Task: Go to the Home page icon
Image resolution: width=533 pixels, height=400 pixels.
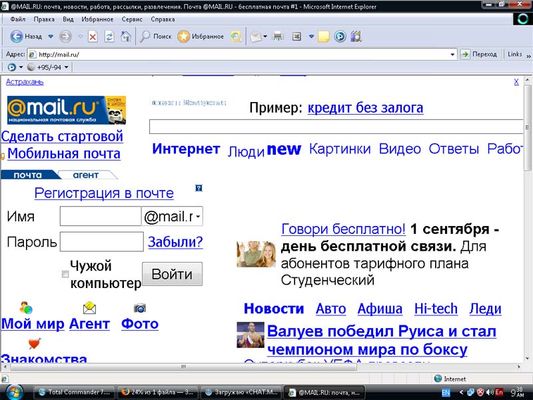Action: (x=126, y=36)
